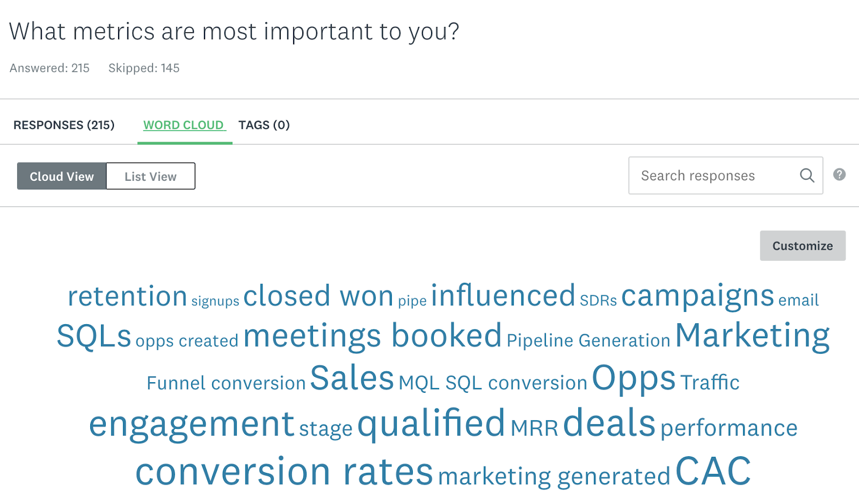This screenshot has width=859, height=504.
Task: Open the Responses (215) tab
Action: coord(64,125)
